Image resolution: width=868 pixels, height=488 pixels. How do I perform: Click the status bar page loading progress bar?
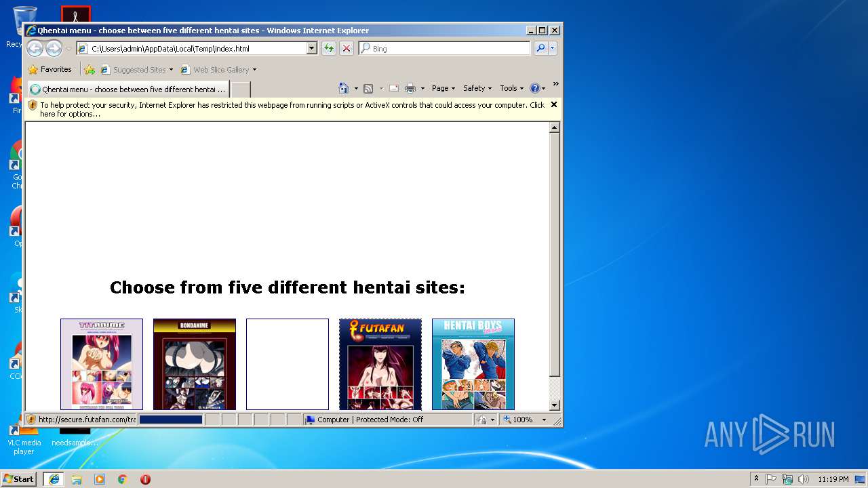point(170,420)
